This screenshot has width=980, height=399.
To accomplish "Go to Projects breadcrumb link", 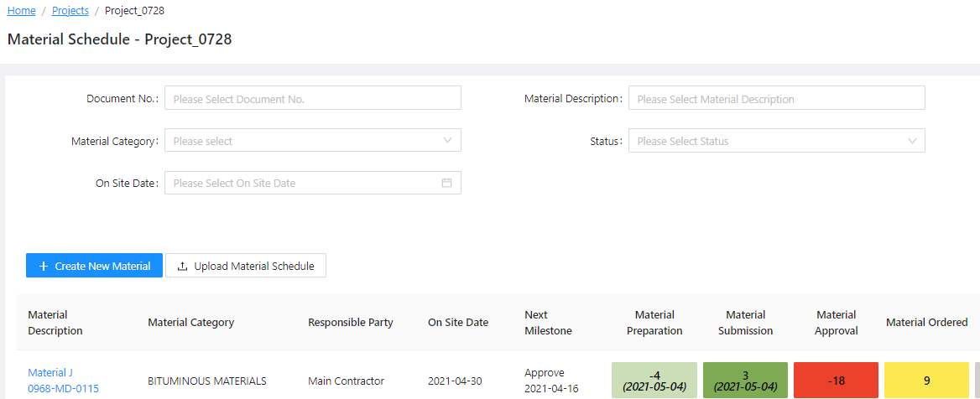I will coord(70,11).
